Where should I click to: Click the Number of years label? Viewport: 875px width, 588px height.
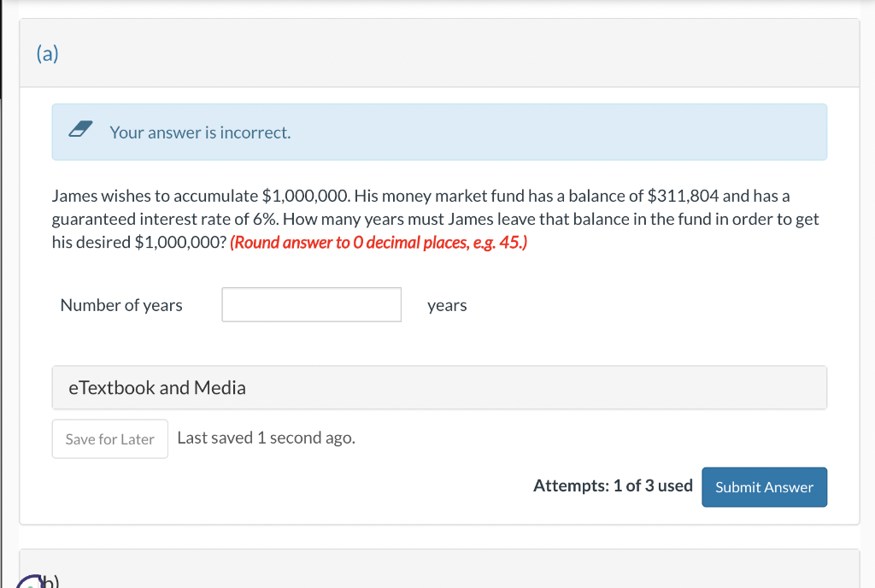pos(120,305)
